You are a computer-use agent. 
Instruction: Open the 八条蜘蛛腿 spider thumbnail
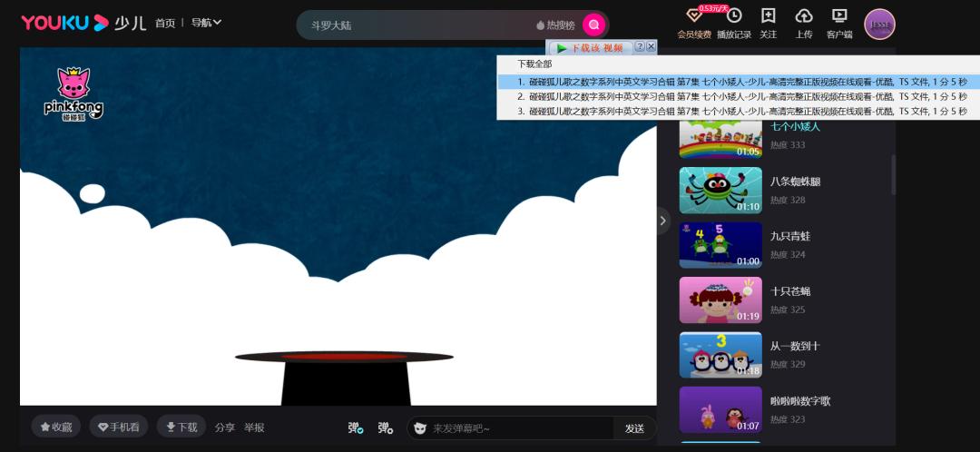pyautogui.click(x=720, y=190)
